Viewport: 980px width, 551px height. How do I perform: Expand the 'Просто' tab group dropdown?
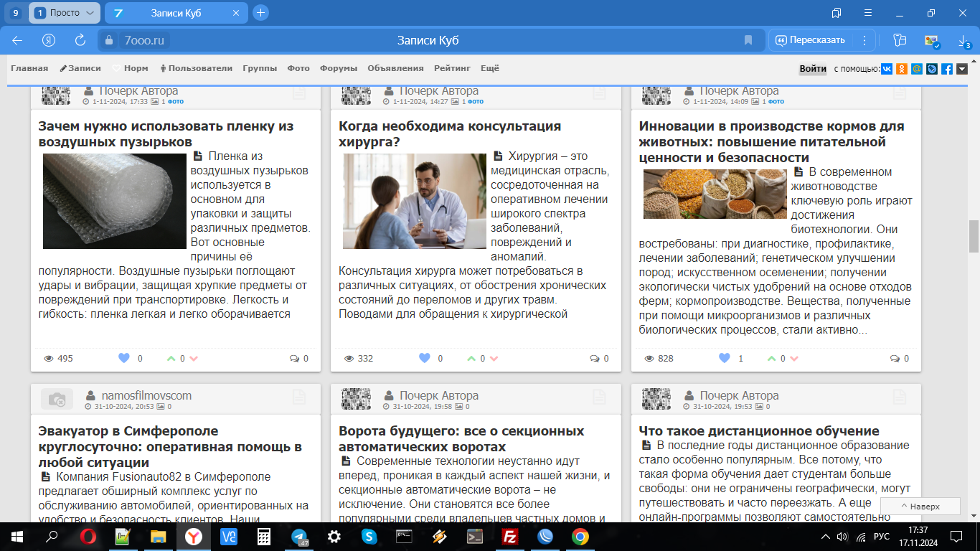90,13
